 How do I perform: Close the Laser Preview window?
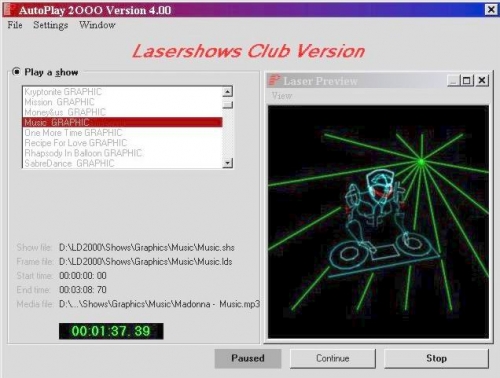coord(482,80)
